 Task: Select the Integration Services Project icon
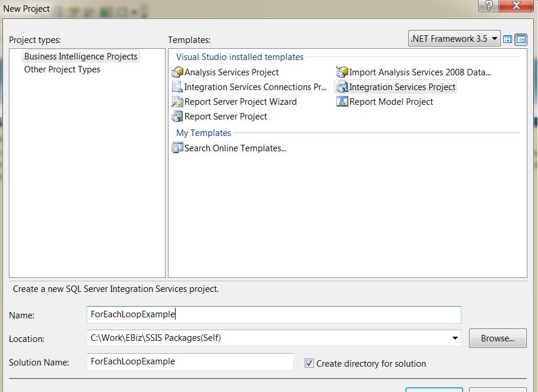pos(342,87)
